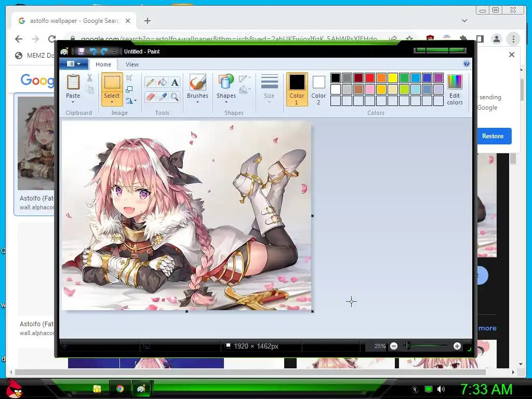Click the Crop icon in Image group

[x=129, y=78]
